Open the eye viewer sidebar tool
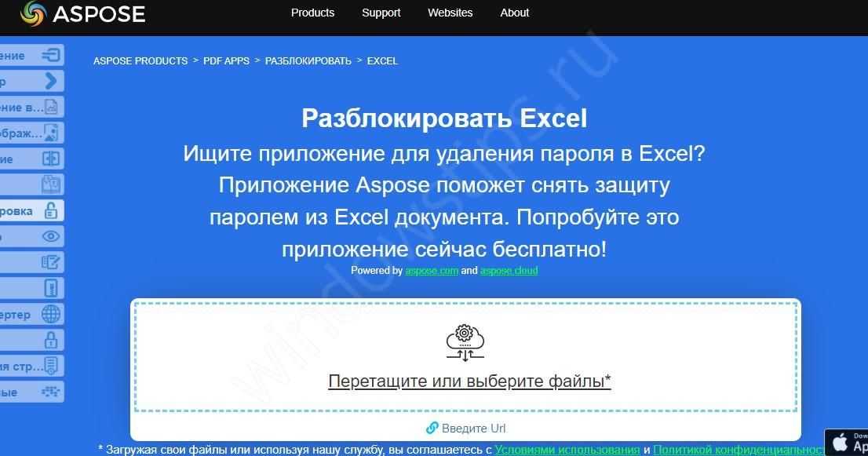Image resolution: width=868 pixels, height=456 pixels. click(51, 236)
